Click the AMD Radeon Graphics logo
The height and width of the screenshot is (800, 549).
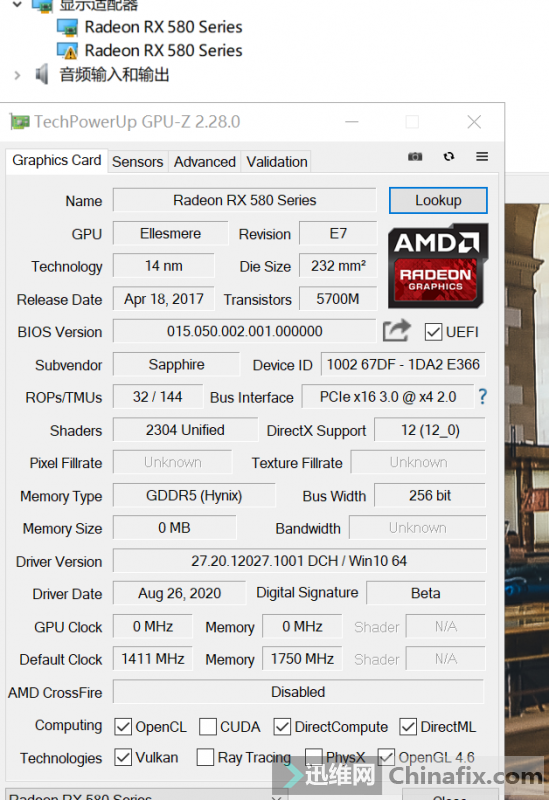[438, 266]
